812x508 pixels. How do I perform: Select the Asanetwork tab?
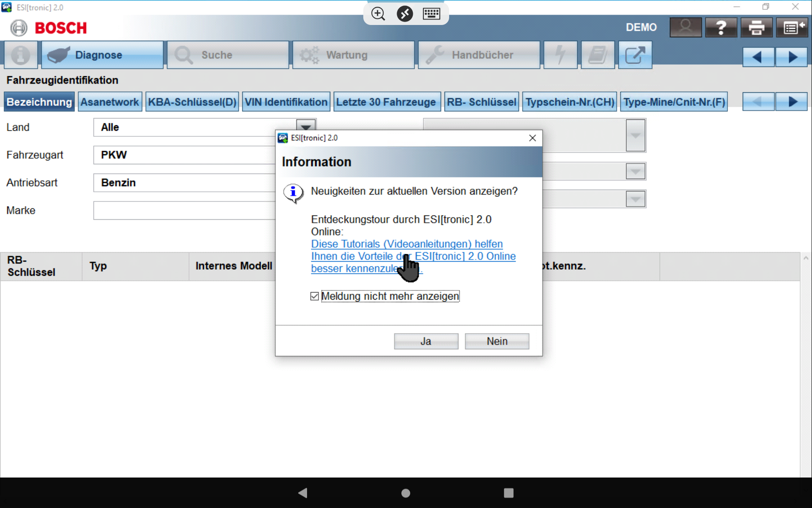pos(110,102)
